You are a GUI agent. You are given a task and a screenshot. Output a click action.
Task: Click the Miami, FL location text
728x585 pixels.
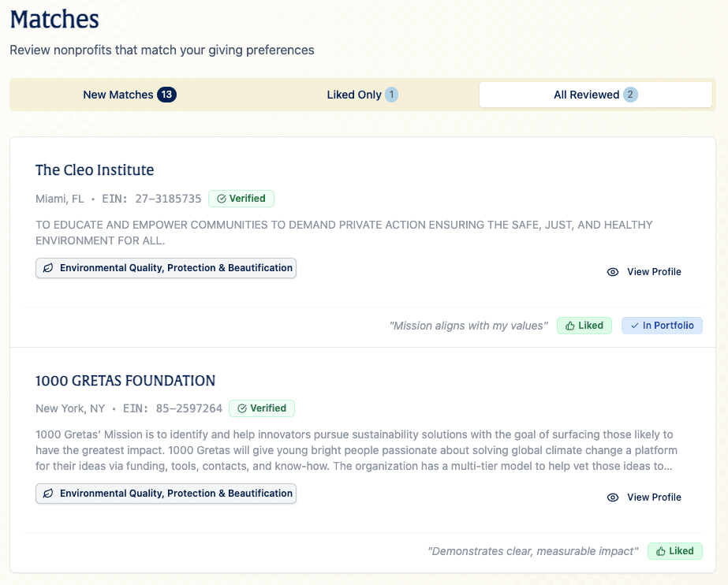click(60, 199)
